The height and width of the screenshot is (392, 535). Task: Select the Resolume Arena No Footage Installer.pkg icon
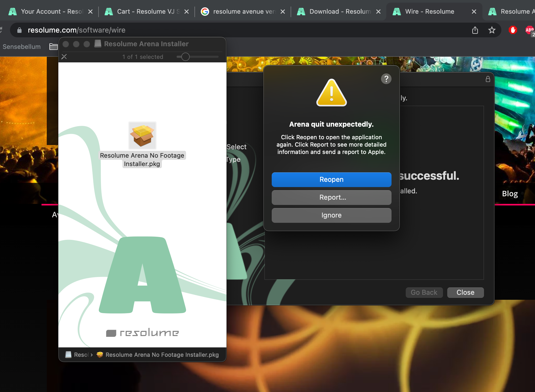(142, 136)
